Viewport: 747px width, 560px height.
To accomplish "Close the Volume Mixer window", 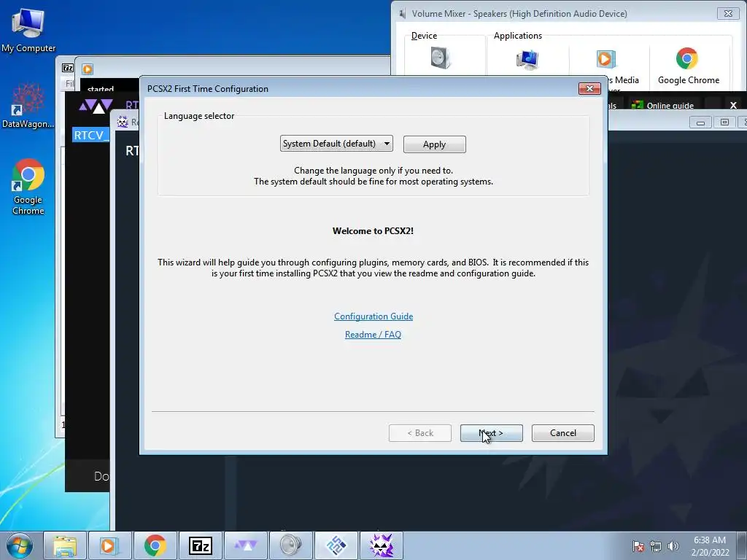I will pos(729,13).
